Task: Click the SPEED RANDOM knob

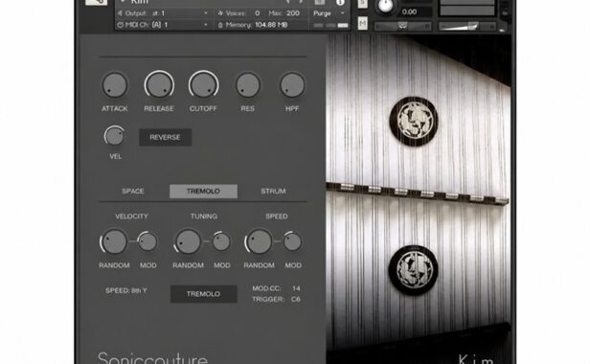Action: pos(259,241)
